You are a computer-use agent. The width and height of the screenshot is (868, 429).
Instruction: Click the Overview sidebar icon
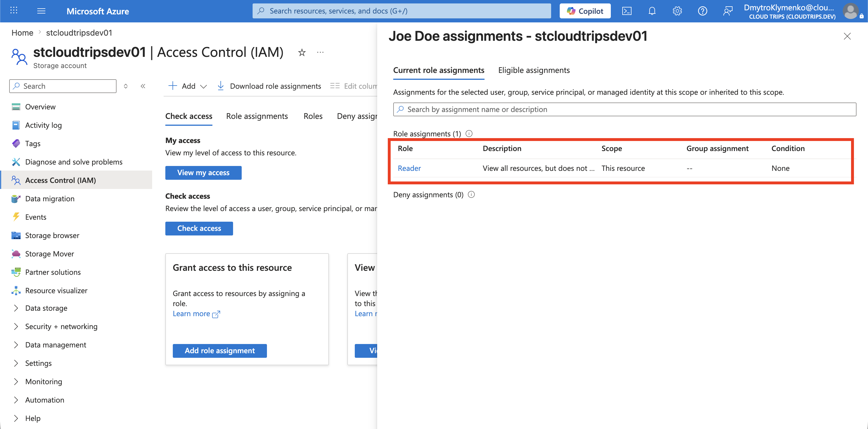click(16, 107)
